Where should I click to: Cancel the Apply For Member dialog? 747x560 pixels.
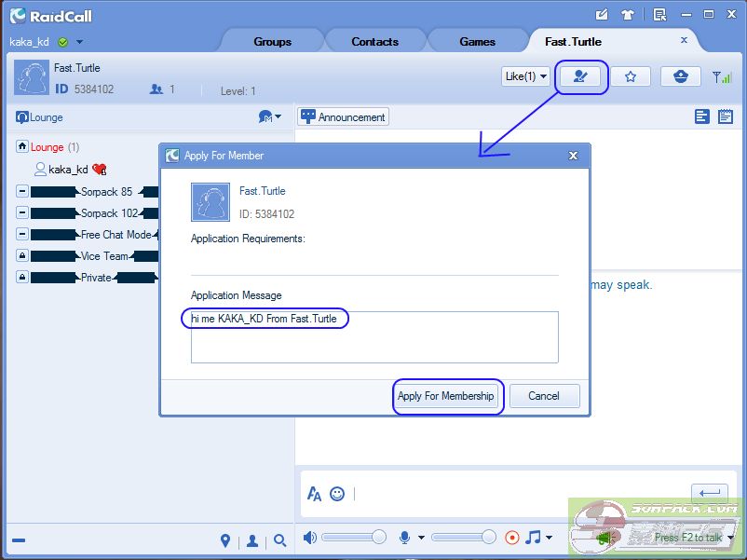tap(544, 396)
